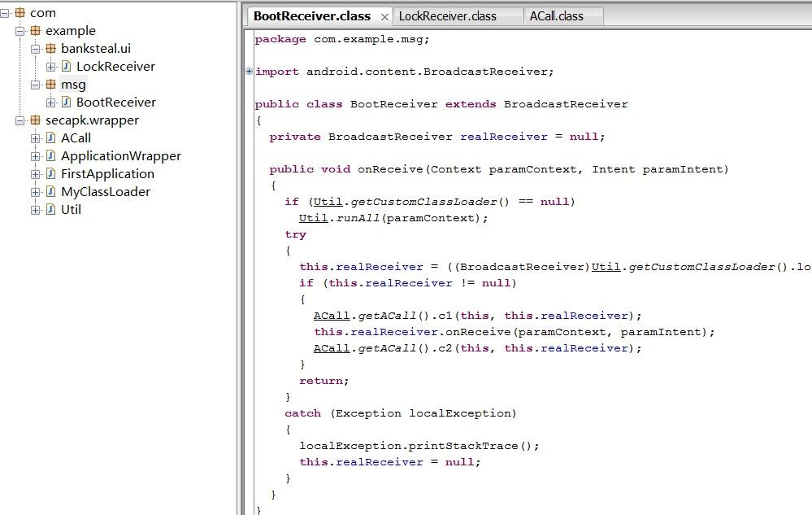
Task: Click the MyClassLoader class file icon
Action: (50, 192)
